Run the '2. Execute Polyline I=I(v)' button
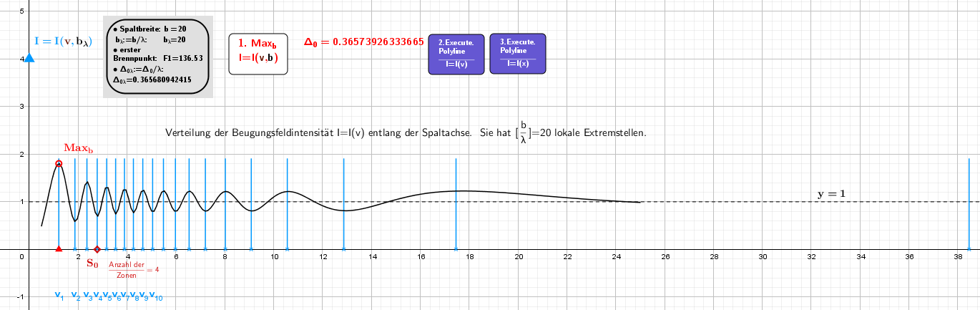 (456, 54)
